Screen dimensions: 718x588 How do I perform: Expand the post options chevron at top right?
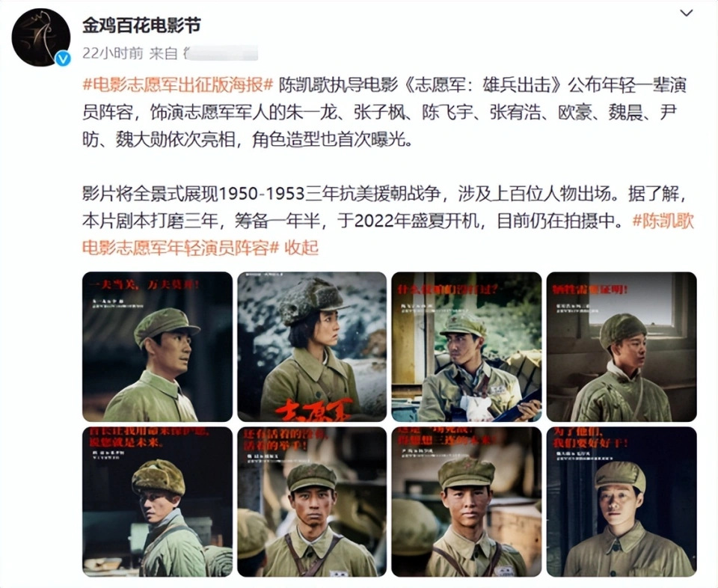tap(686, 13)
